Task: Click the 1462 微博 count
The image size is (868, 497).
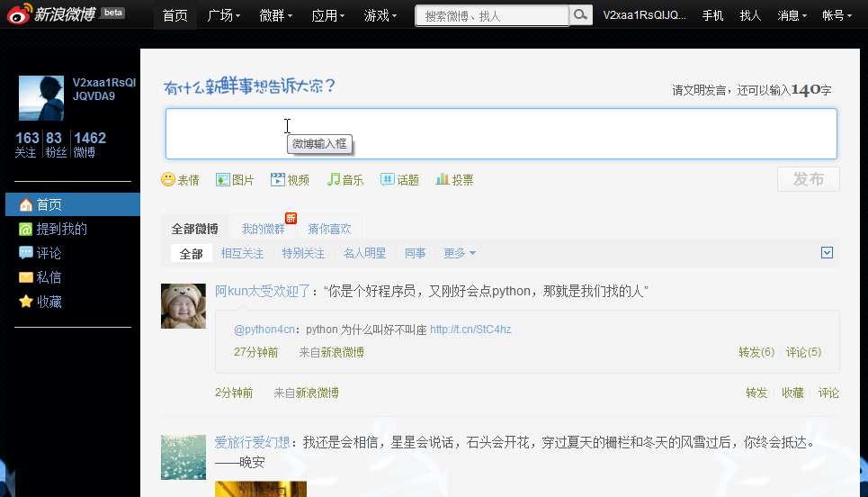Action: 89,145
